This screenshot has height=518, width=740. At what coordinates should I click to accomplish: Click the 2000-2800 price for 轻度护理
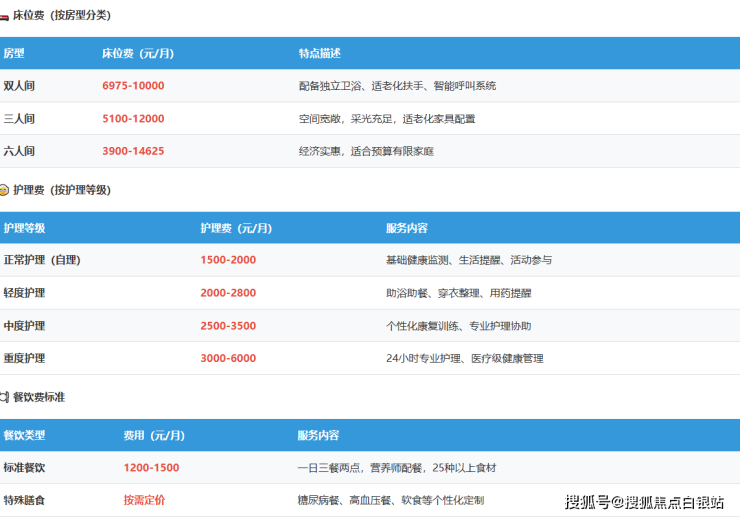tap(228, 293)
